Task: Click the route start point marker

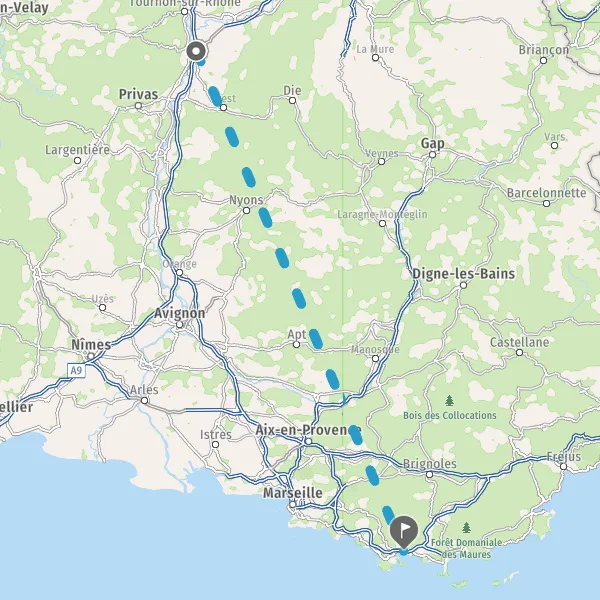Action: click(196, 51)
